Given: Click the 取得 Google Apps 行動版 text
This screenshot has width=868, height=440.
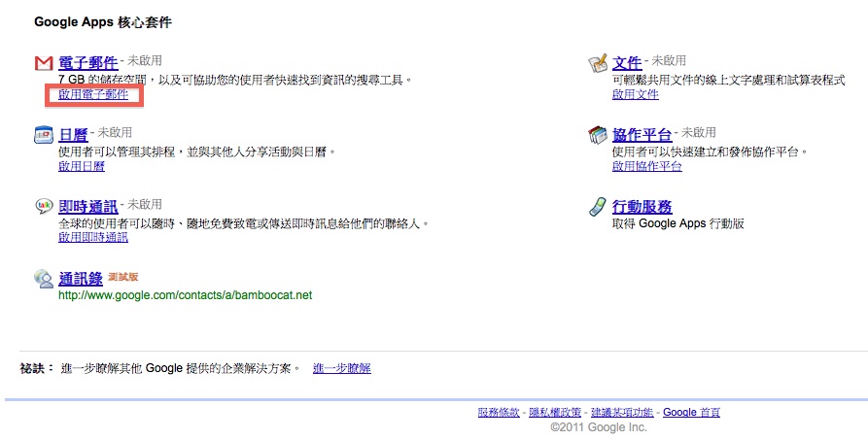Looking at the screenshot, I should pyautogui.click(x=678, y=223).
